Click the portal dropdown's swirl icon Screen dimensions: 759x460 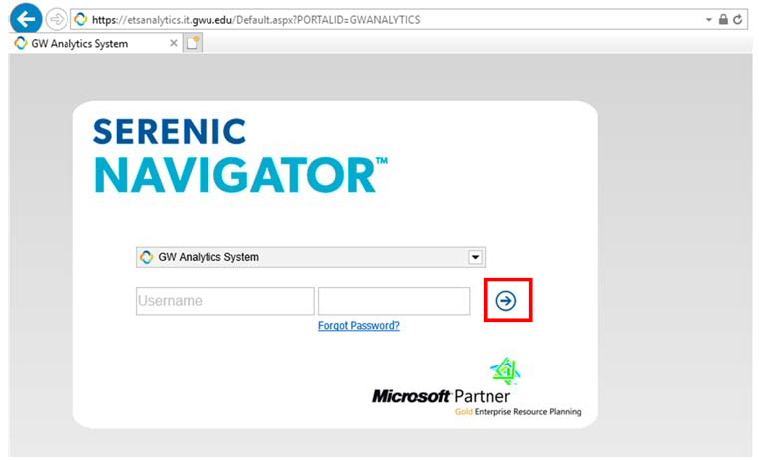147,257
